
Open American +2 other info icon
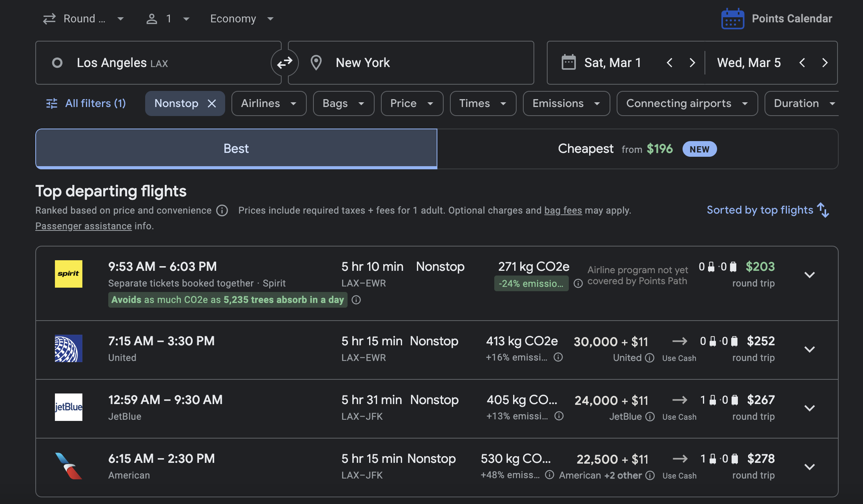tap(650, 475)
